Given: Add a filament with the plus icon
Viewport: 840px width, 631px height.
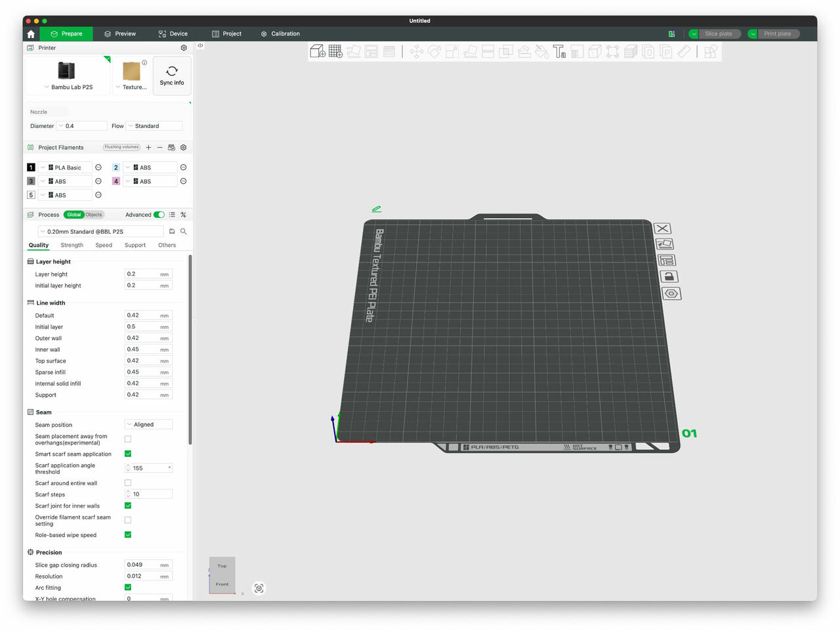Looking at the screenshot, I should point(148,148).
